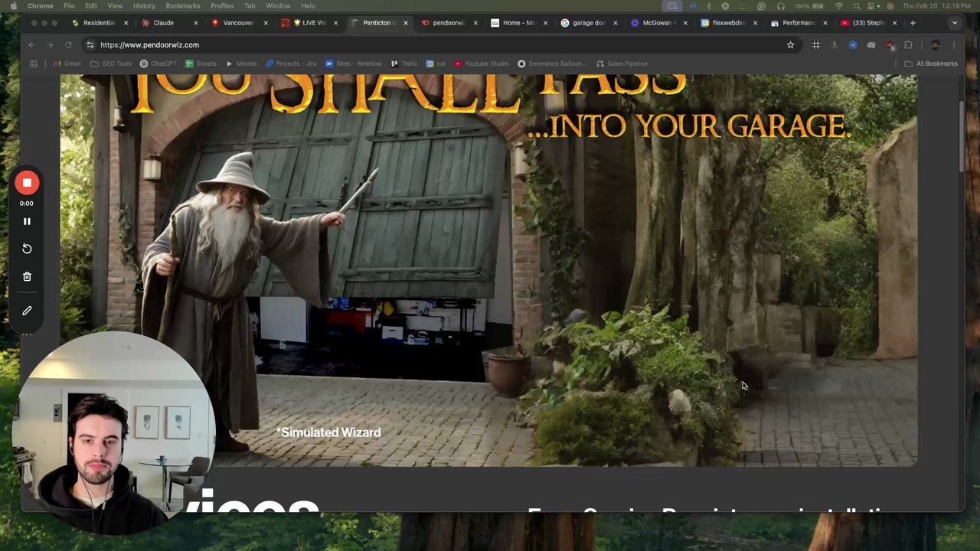Pause the screen recording

27,222
